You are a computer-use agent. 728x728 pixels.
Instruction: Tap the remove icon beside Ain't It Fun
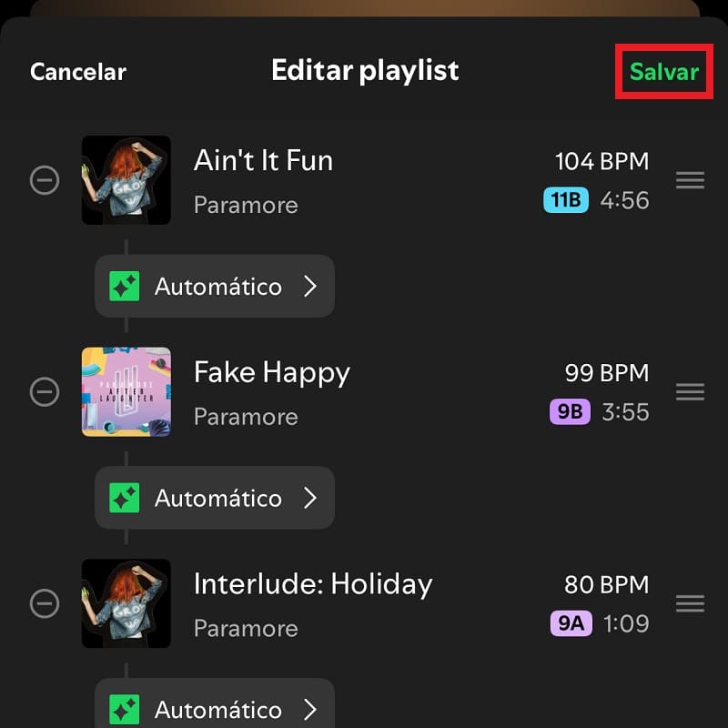pyautogui.click(x=45, y=180)
